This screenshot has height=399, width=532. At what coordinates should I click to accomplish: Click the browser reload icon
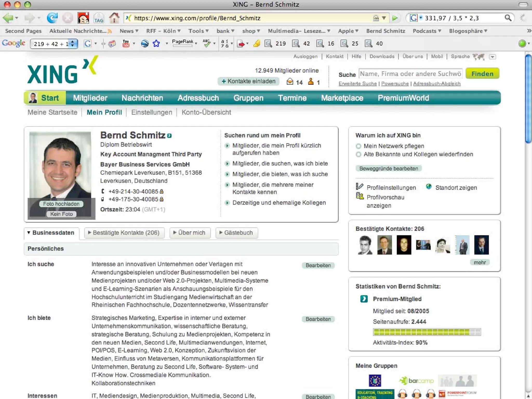[x=52, y=18]
